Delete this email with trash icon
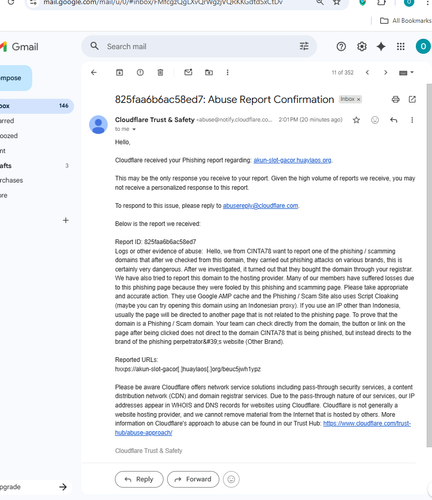This screenshot has height=500, width=432. [x=160, y=72]
